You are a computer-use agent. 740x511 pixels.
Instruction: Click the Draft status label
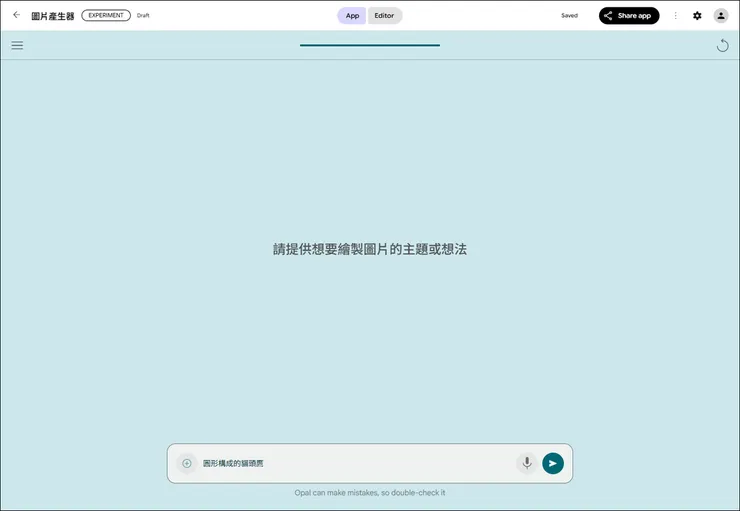143,16
